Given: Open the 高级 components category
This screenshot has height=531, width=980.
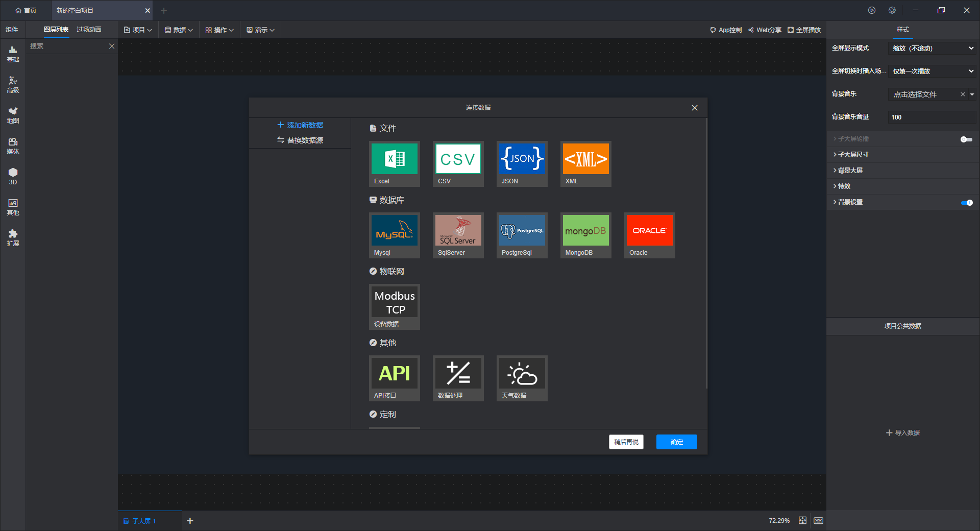Looking at the screenshot, I should tap(13, 85).
